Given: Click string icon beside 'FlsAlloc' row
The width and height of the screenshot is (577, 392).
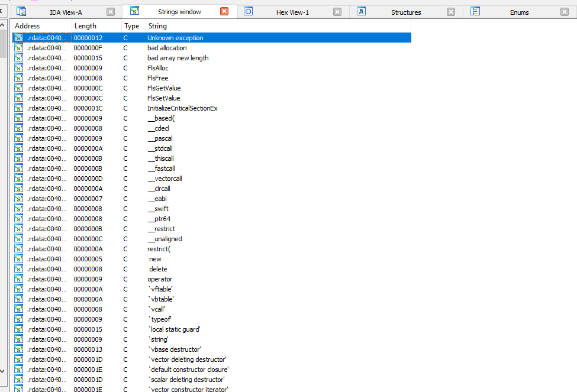Looking at the screenshot, I should click(x=19, y=68).
